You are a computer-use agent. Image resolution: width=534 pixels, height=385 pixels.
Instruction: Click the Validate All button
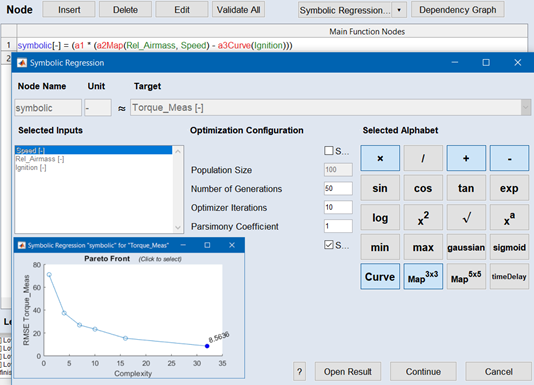[238, 10]
